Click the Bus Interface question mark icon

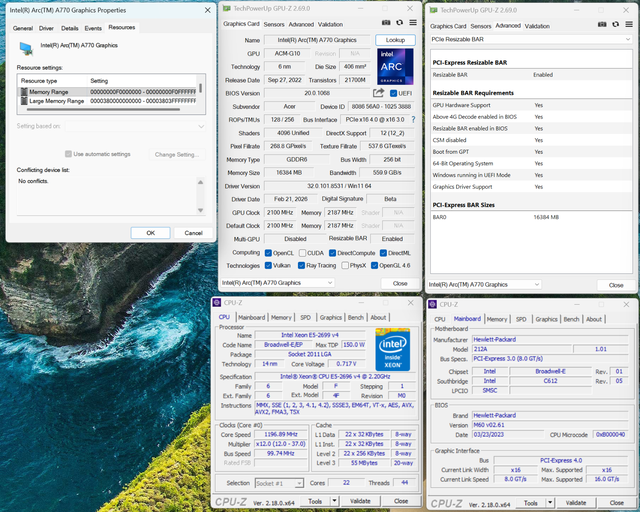click(x=413, y=120)
